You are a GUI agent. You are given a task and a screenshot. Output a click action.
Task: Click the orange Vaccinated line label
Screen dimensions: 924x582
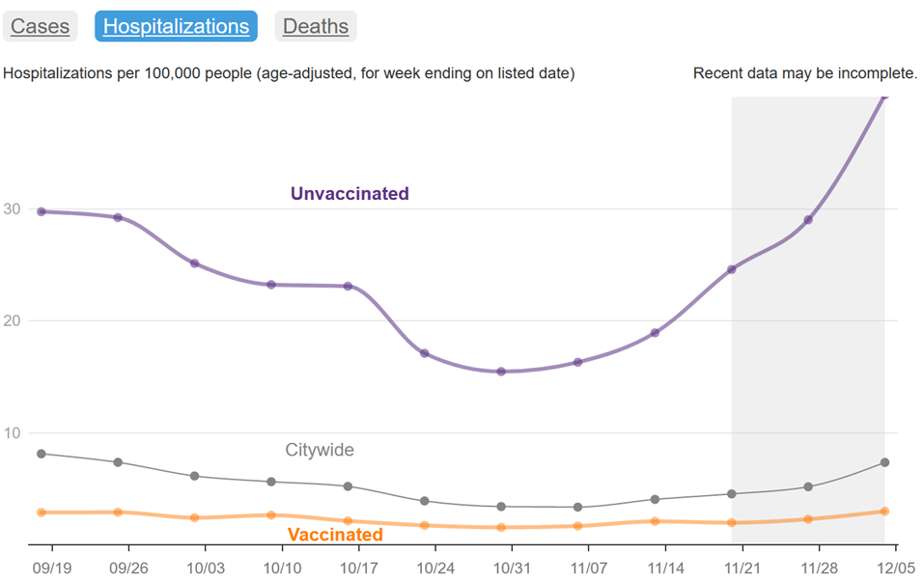coord(335,535)
